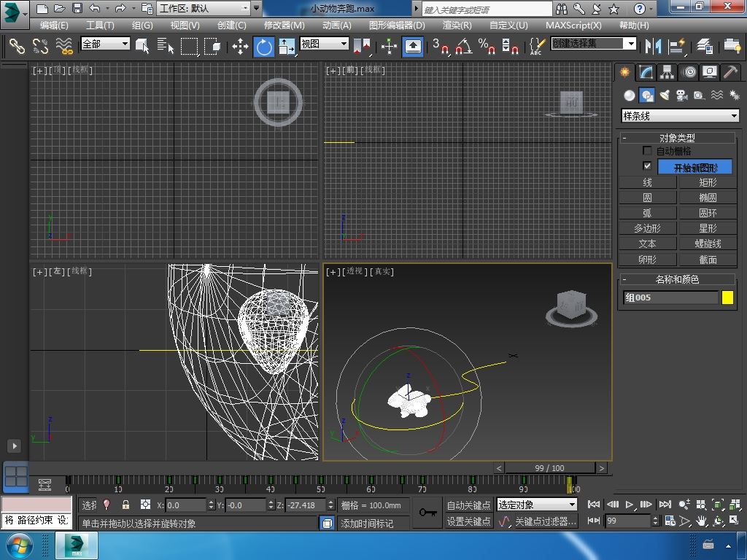This screenshot has width=747, height=560.
Task: Open the 全部 selection filter dropdown
Action: pos(105,44)
